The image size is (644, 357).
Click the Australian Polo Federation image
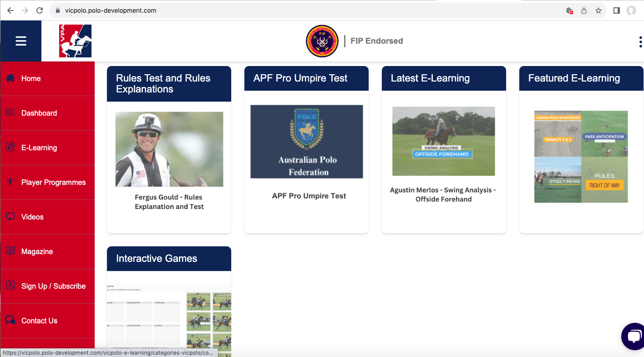click(x=307, y=142)
